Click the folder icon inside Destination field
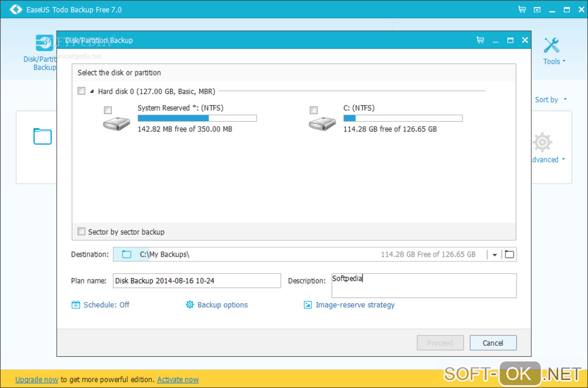 pos(127,254)
